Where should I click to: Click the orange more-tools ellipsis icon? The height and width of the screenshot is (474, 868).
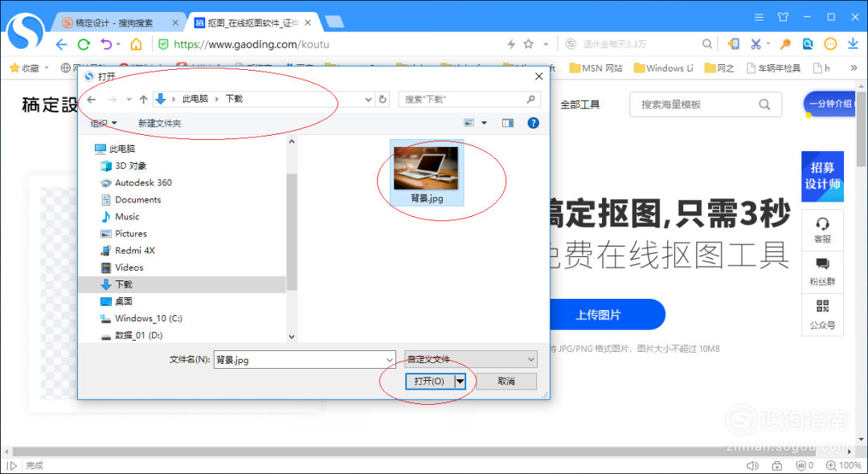[x=829, y=43]
